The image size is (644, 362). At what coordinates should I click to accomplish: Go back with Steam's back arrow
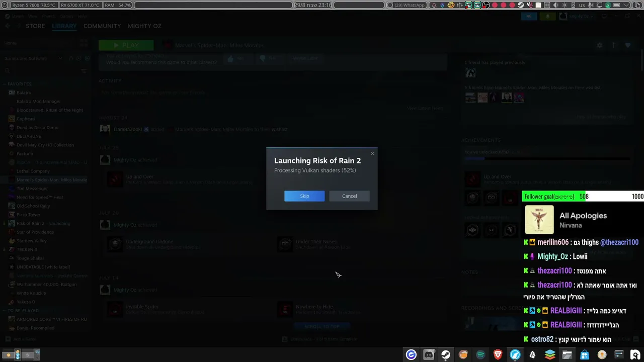8,26
